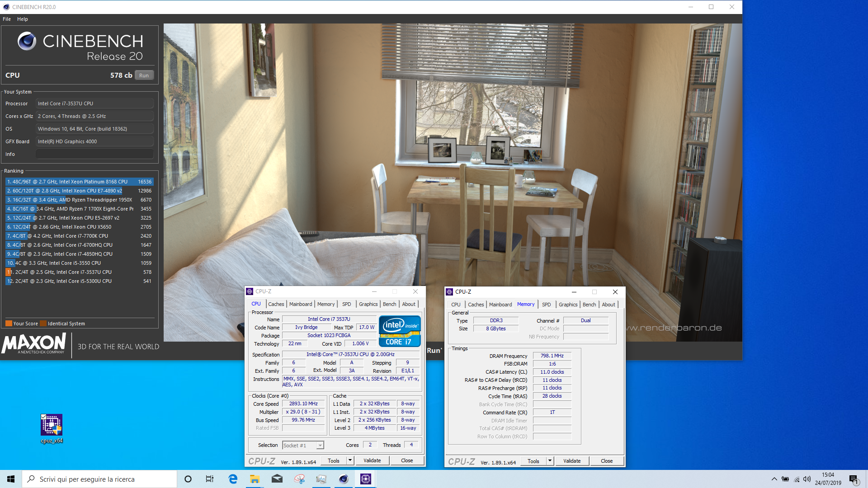Open Memory tab in left CPU-Z window
Screen dimensions: 868x488
(x=326, y=304)
